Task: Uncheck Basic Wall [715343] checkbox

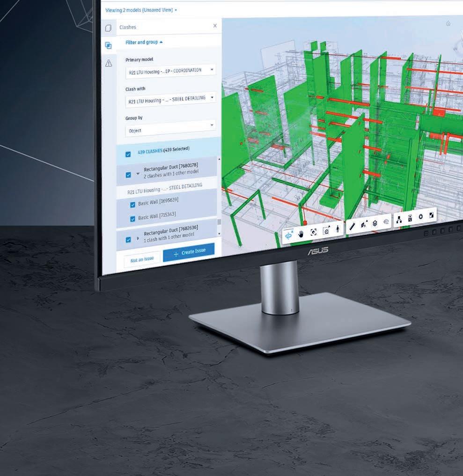Action: [132, 219]
